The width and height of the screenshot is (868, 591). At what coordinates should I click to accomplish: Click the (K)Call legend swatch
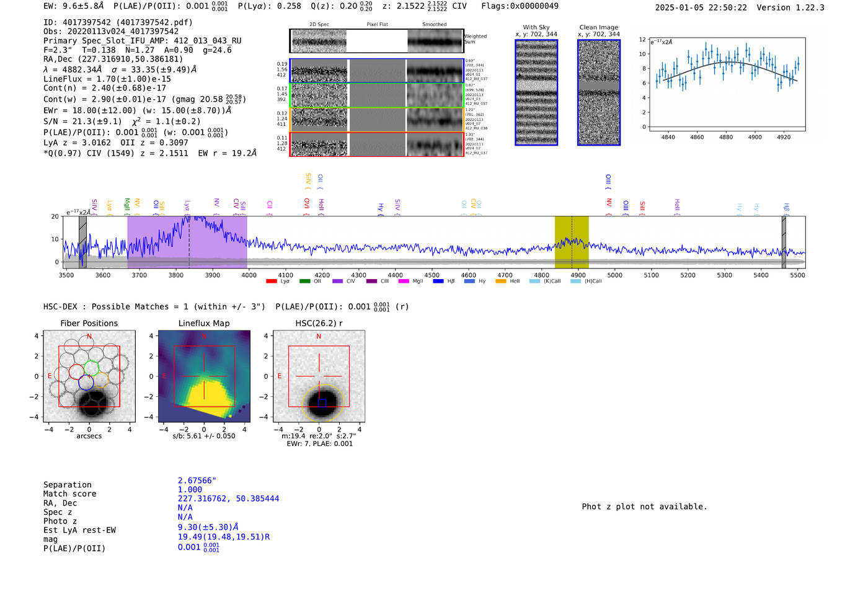[534, 282]
